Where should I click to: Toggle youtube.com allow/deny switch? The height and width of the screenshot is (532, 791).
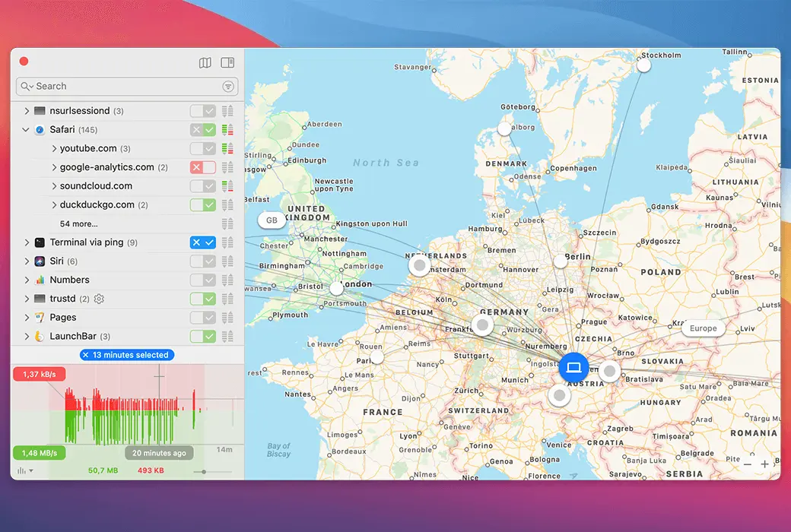click(x=203, y=148)
